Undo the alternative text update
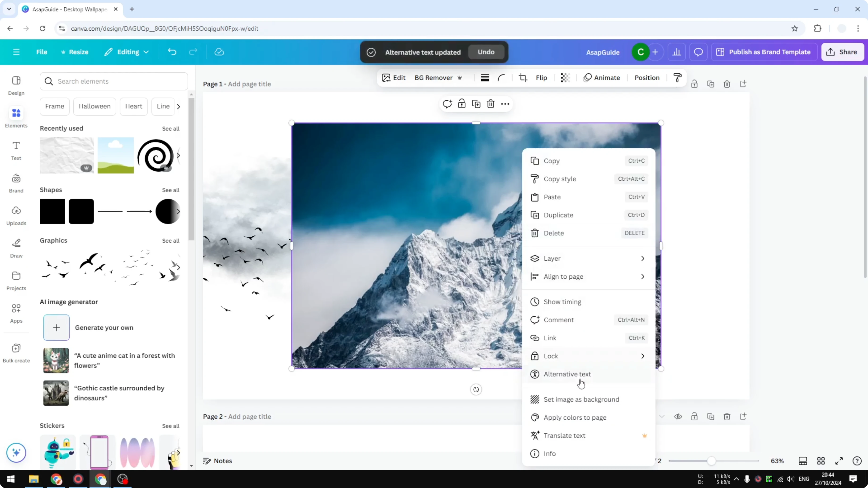The height and width of the screenshot is (488, 868). [486, 52]
